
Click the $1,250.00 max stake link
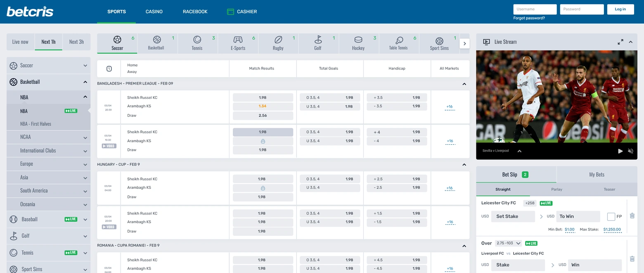[x=612, y=230]
